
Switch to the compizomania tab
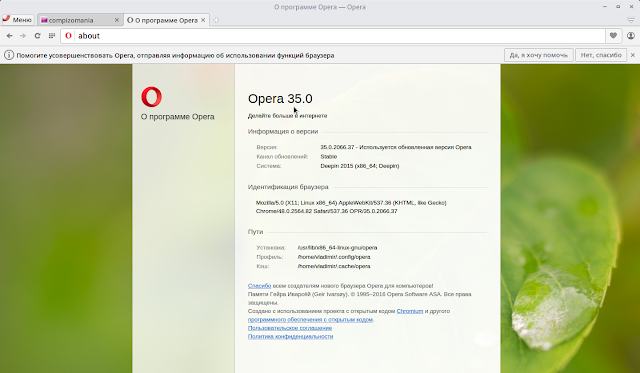pos(80,20)
